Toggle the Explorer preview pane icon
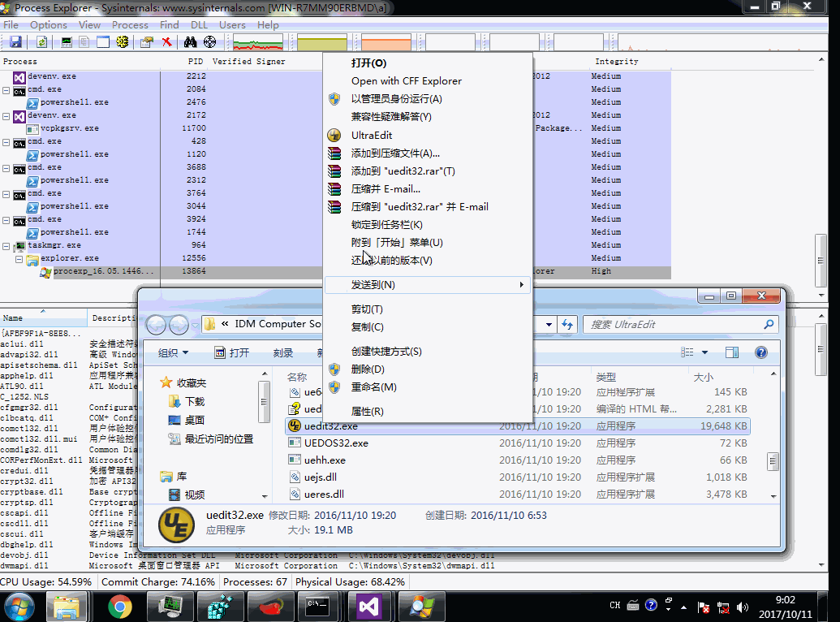Viewport: 840px width, 622px height. tap(732, 352)
